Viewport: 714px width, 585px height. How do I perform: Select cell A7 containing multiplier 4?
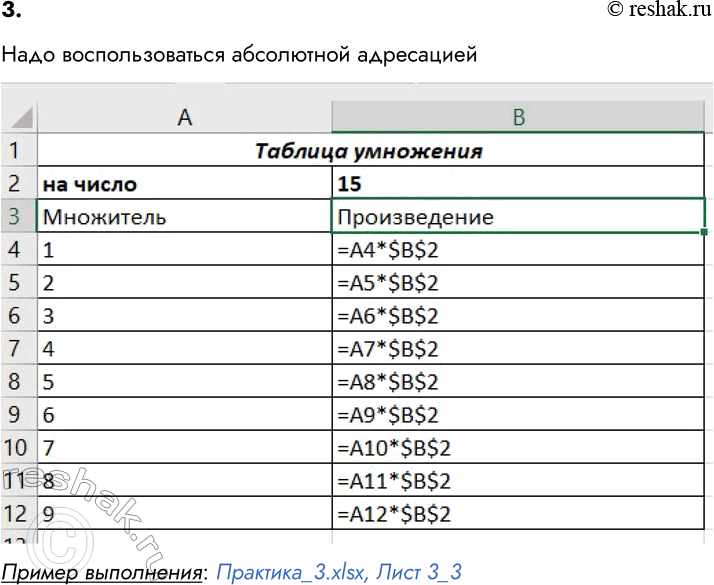pyautogui.click(x=184, y=348)
